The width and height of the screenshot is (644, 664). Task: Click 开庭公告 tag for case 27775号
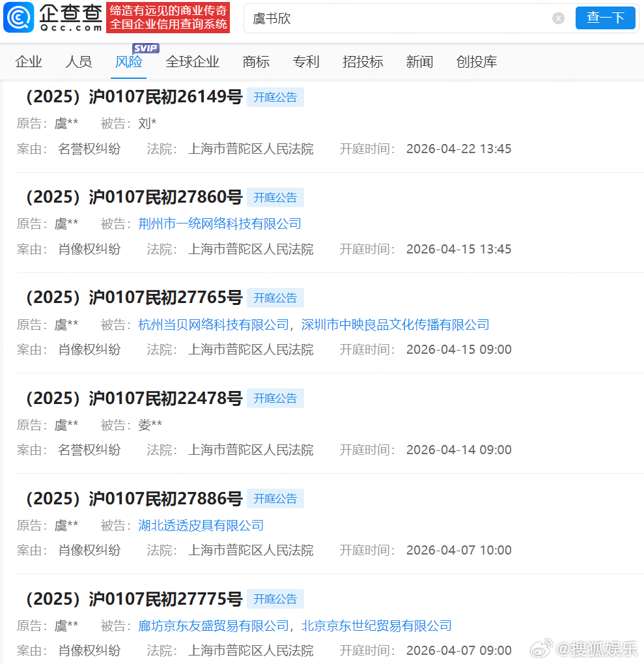point(275,599)
